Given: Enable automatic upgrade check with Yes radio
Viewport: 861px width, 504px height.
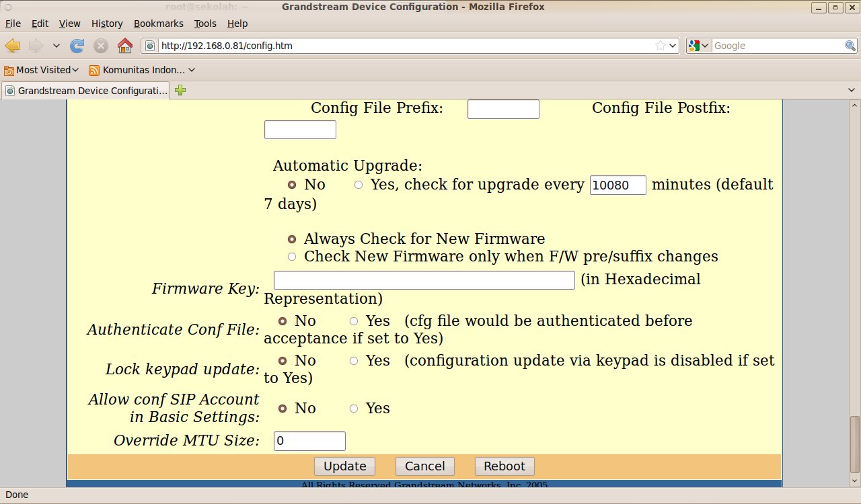Looking at the screenshot, I should pyautogui.click(x=359, y=185).
